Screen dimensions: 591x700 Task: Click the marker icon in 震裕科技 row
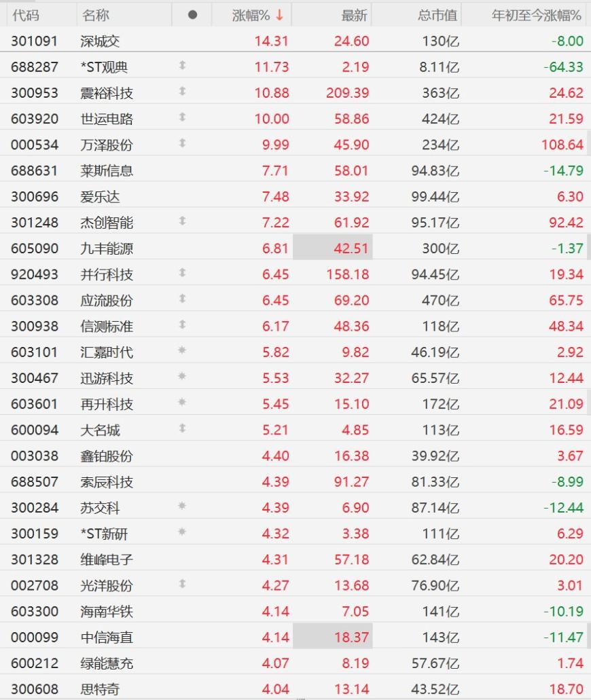click(182, 92)
